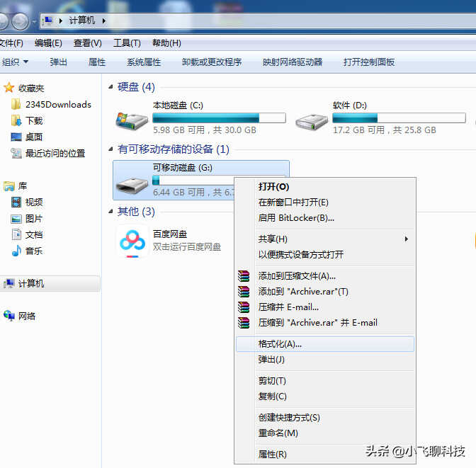The height and width of the screenshot is (468, 476).
Task: Collapse the 有可移动存储的设备 (1) group
Action: pos(110,149)
